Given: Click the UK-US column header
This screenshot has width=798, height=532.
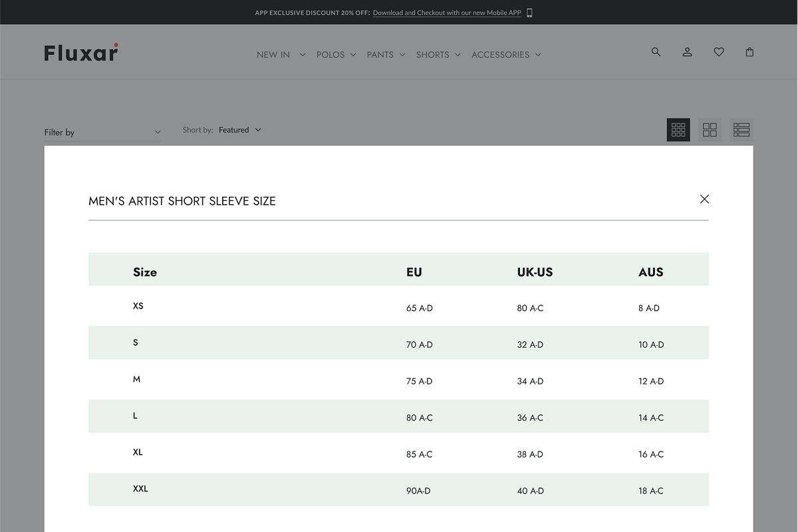Looking at the screenshot, I should (x=535, y=272).
